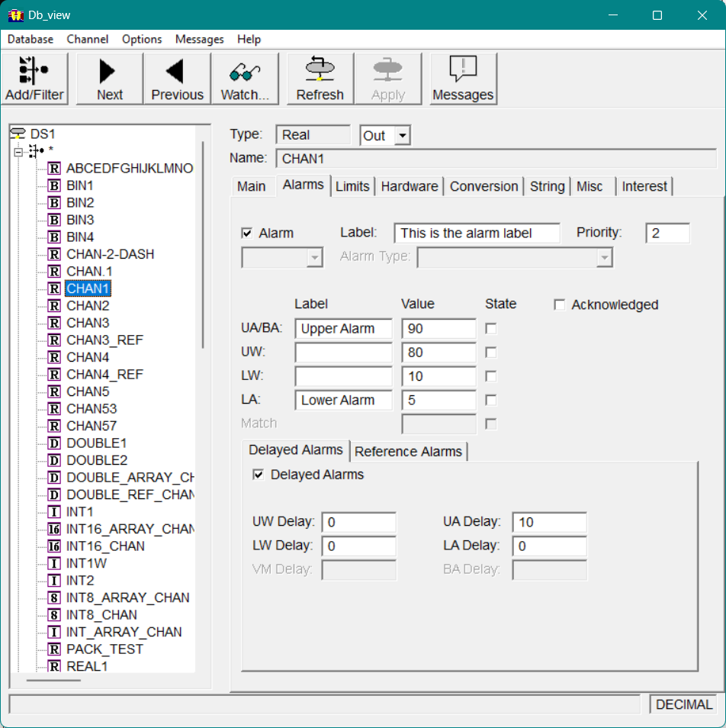Switch to the Hardware tab
Image resolution: width=726 pixels, height=728 pixels.
410,186
